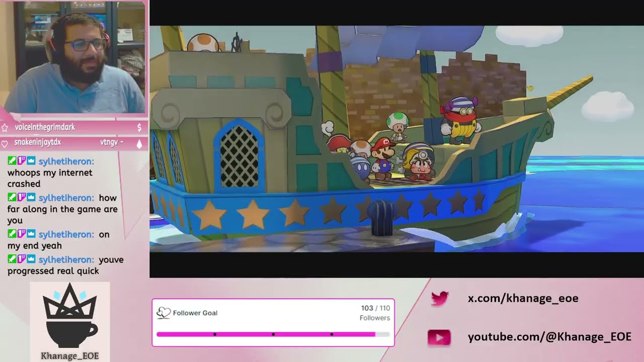Click purple 1st badge on 'how far along' message
Screen dimensions: 644x362
[x=21, y=198]
